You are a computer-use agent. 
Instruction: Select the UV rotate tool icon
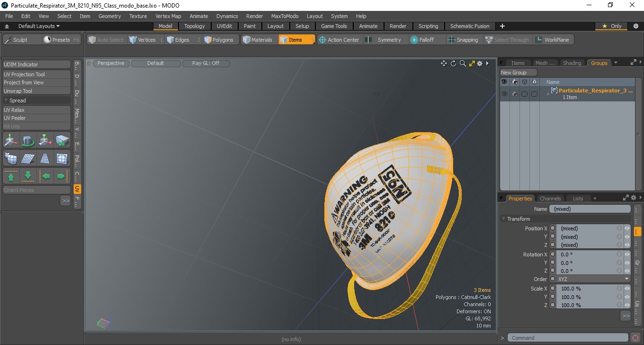(x=28, y=140)
